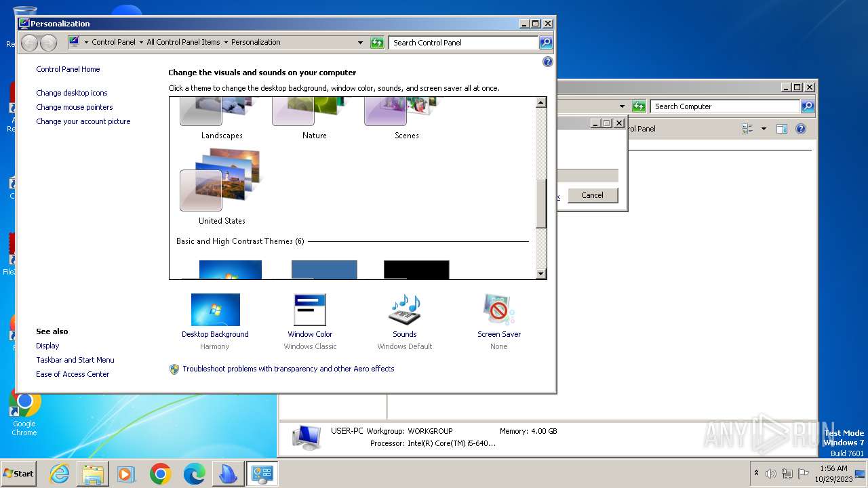Open the Window Color settings icon
The image size is (868, 488).
click(x=310, y=310)
